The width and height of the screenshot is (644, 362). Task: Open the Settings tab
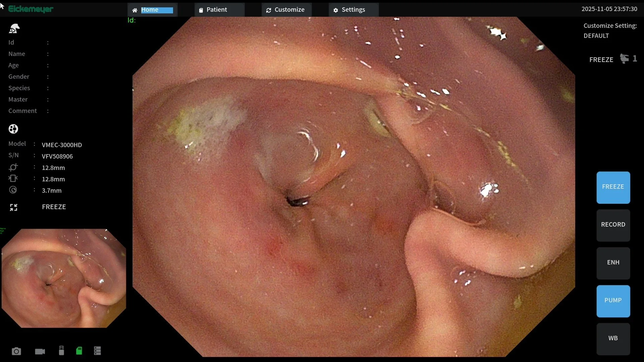click(x=353, y=10)
